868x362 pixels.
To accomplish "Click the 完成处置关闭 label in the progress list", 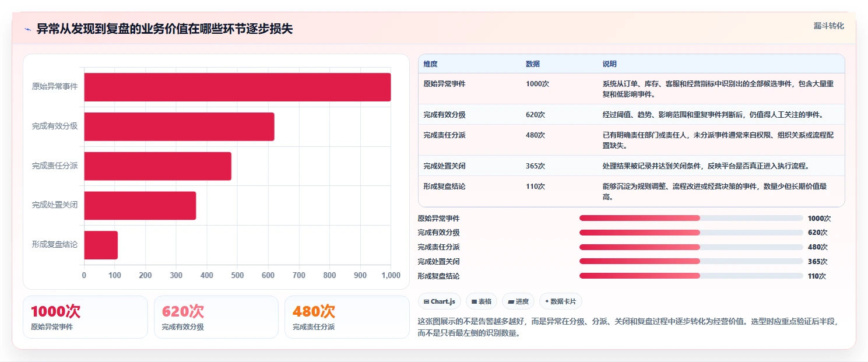I will (x=438, y=262).
